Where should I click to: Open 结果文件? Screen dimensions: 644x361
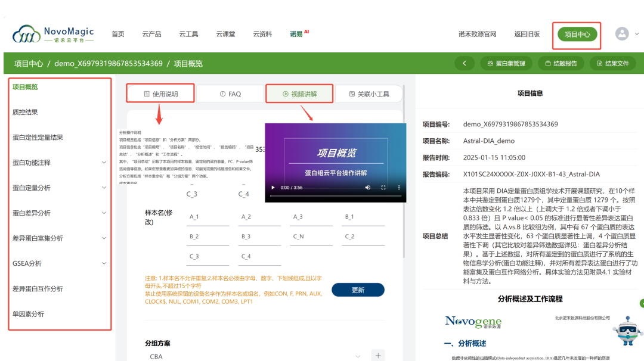613,63
